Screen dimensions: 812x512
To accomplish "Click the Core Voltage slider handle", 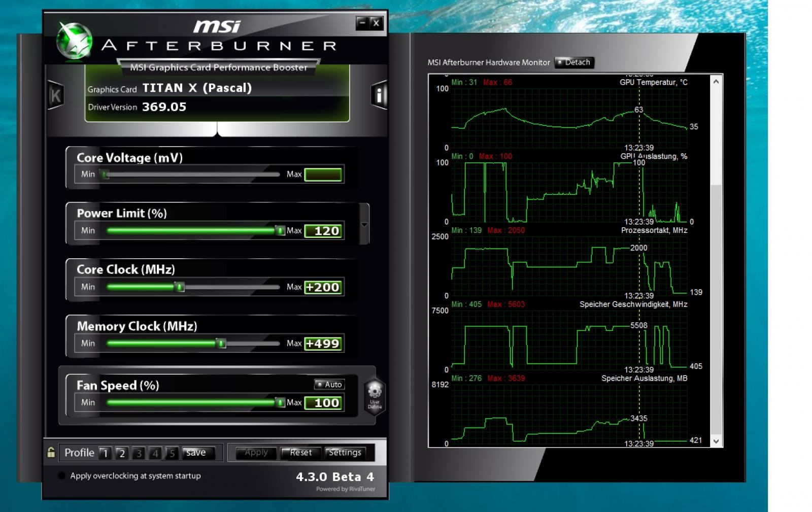I will tap(105, 175).
